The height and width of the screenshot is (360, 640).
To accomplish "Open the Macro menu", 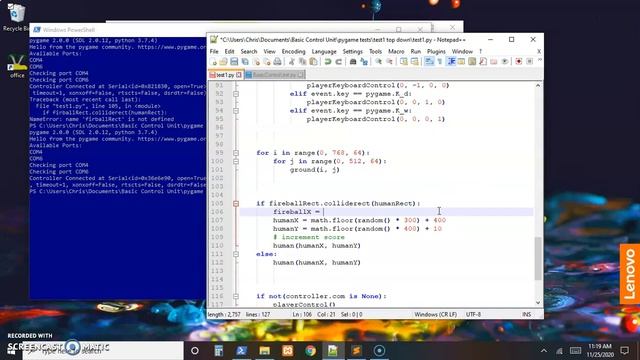I will click(396, 51).
